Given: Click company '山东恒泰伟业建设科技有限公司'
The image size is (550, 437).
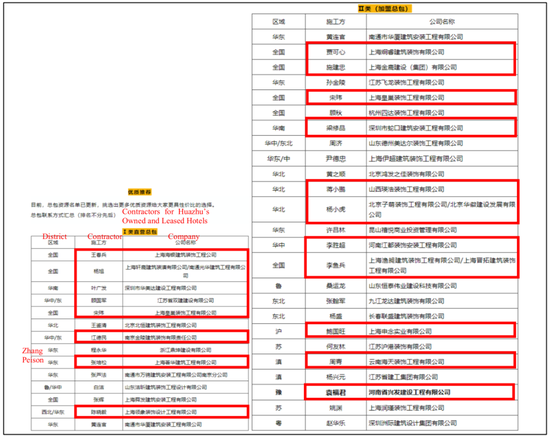Looking at the screenshot, I should coord(413,286).
